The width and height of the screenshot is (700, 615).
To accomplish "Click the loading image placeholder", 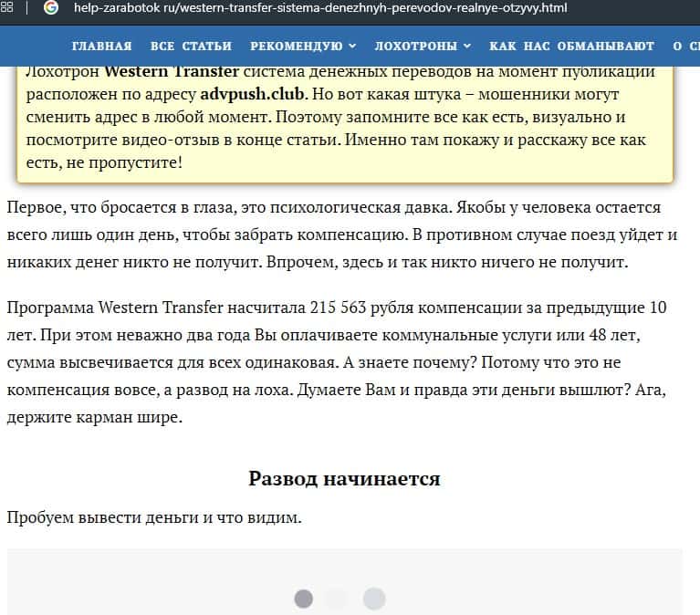I will [x=345, y=582].
